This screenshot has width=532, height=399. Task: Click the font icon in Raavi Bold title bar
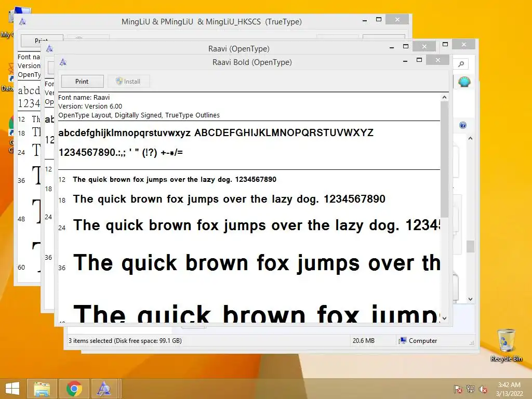[x=63, y=62]
